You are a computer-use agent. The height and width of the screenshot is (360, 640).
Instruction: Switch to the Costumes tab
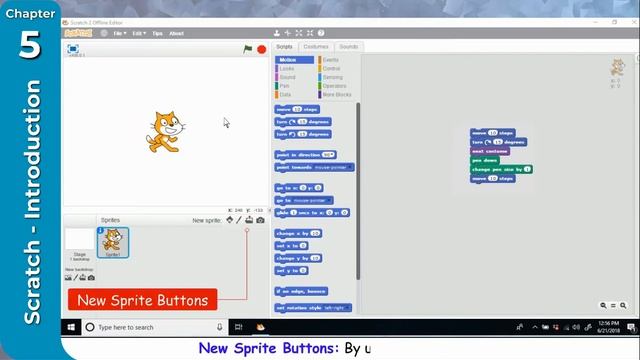(316, 47)
